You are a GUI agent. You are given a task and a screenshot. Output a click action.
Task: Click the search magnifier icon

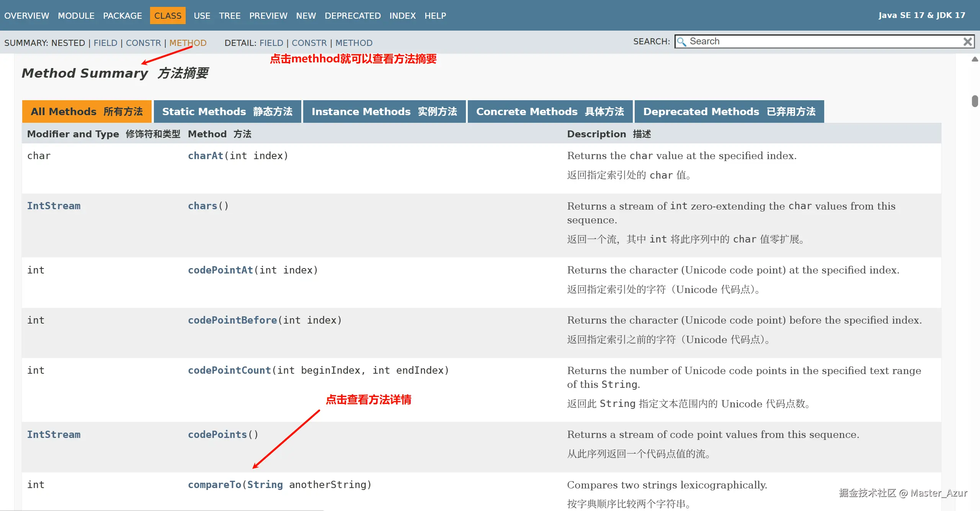(681, 41)
